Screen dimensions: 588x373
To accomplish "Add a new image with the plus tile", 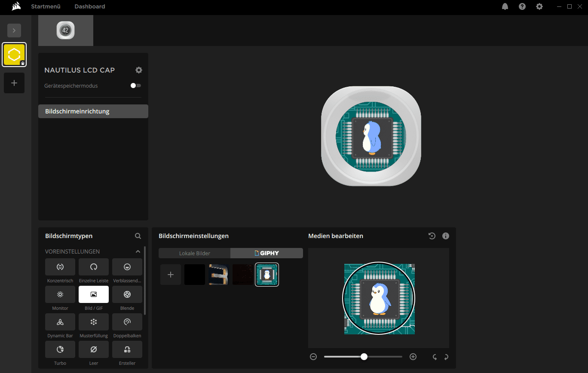I will coord(171,275).
